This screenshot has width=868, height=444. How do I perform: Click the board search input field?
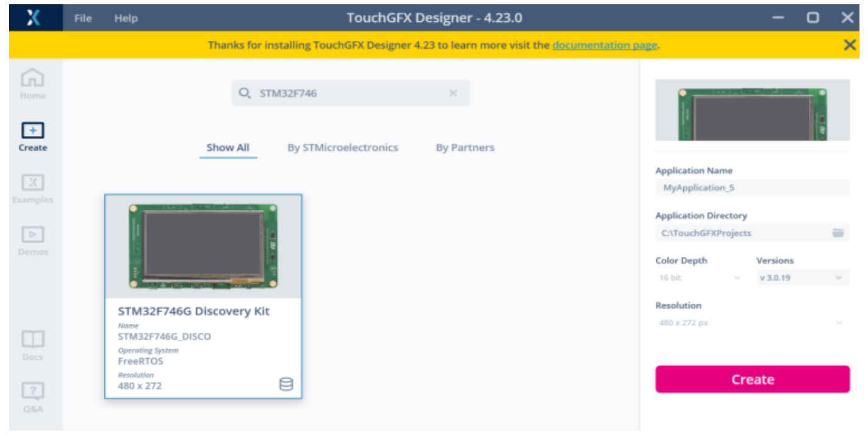[351, 93]
